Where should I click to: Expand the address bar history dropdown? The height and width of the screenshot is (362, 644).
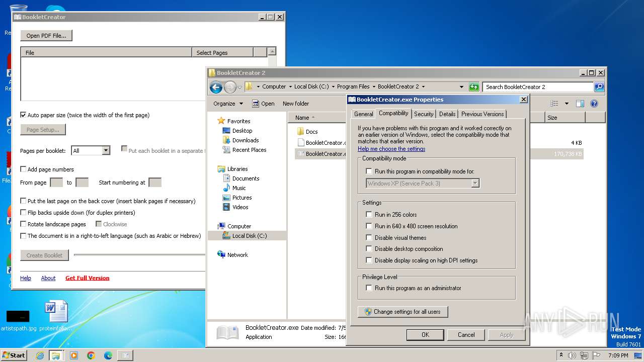coord(461,87)
